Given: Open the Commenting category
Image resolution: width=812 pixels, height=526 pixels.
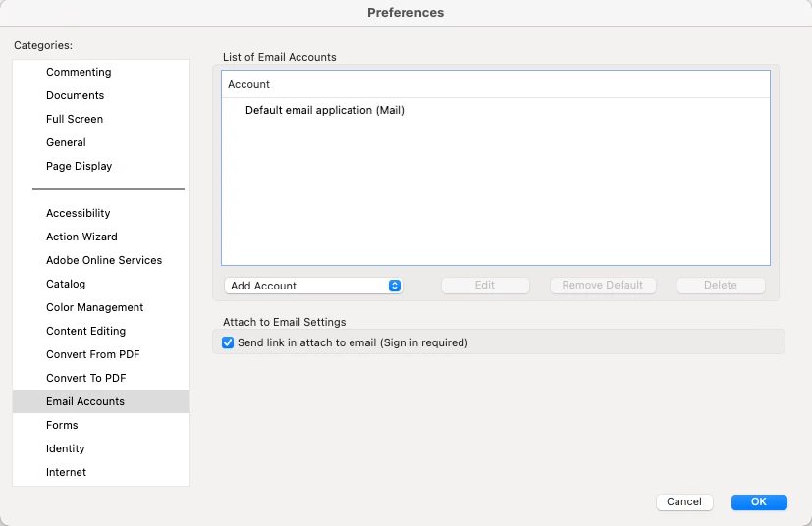Looking at the screenshot, I should coord(79,72).
